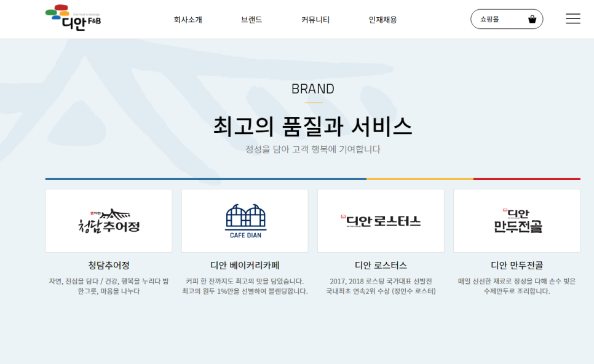Screen dimensions: 594x364
Task: Open the 디안 만두전골 title link
Action: tap(517, 265)
